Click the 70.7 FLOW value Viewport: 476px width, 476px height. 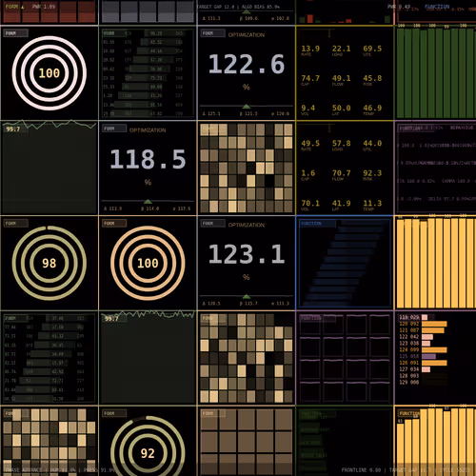click(341, 173)
